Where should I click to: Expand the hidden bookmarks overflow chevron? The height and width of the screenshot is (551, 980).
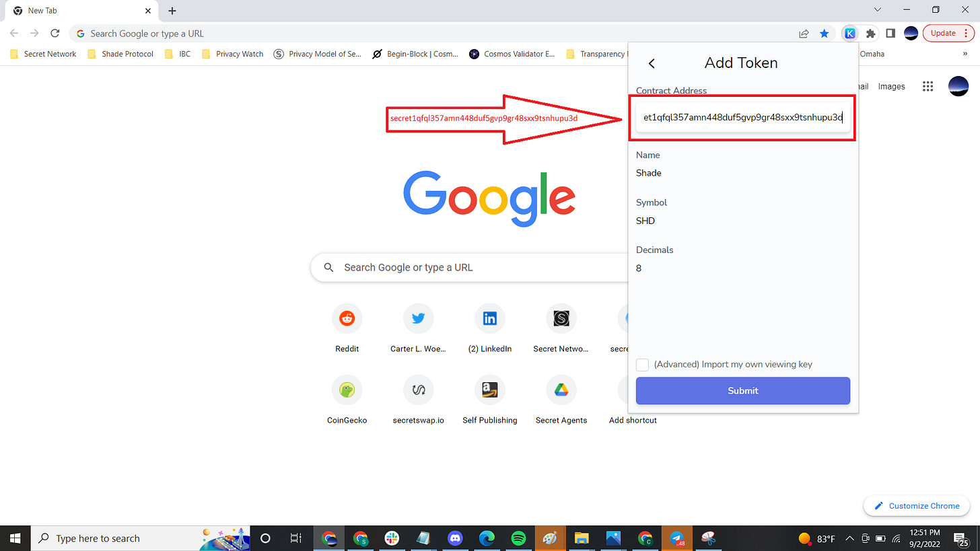(966, 54)
